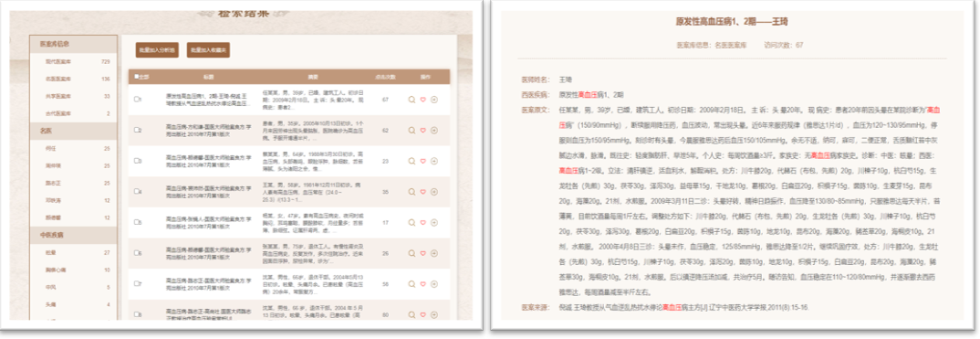980x339 pixels.
Task: Open the magnifier view icon for result row 1
Action: [x=412, y=99]
